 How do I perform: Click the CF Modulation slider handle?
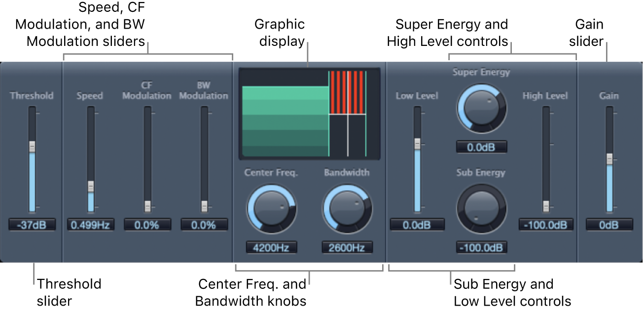[147, 206]
